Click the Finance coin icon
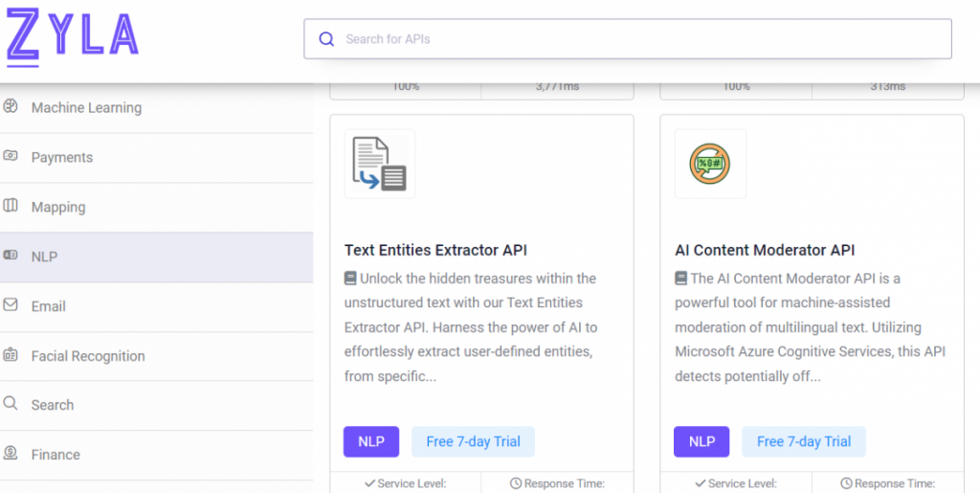 tap(10, 453)
